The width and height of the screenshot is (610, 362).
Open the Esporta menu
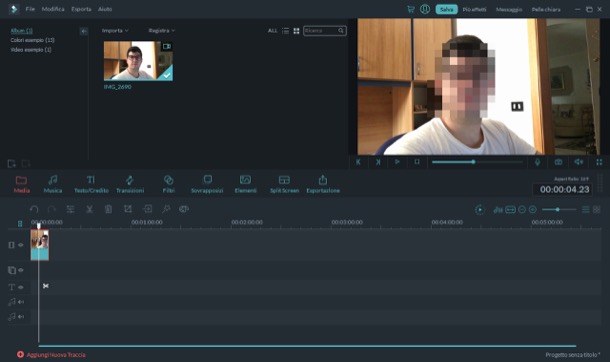pos(81,9)
